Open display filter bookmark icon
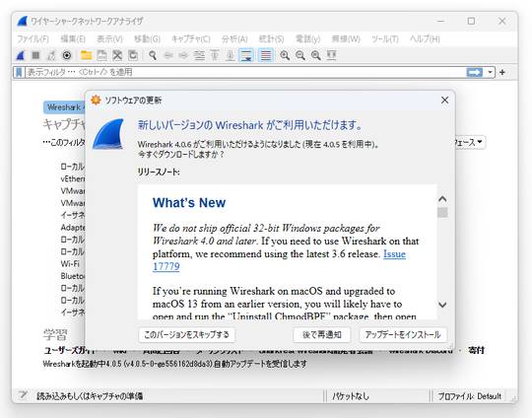 (x=19, y=72)
